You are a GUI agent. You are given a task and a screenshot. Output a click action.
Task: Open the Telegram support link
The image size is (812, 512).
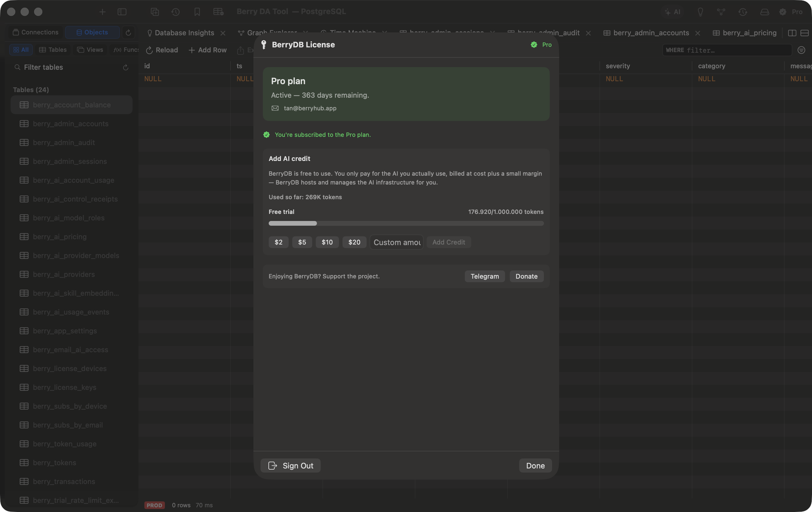(484, 276)
